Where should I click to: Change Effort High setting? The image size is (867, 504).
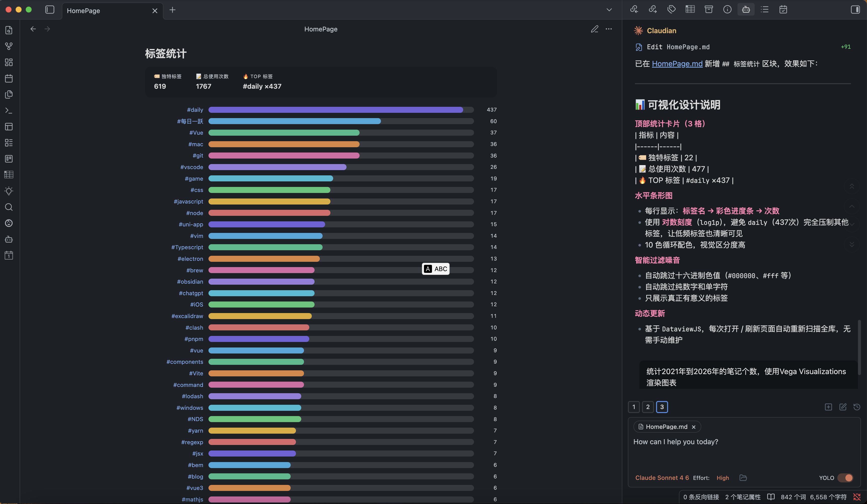[x=722, y=478]
